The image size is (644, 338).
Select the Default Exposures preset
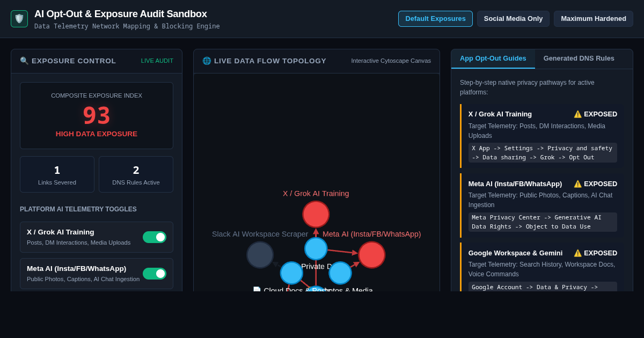435,19
